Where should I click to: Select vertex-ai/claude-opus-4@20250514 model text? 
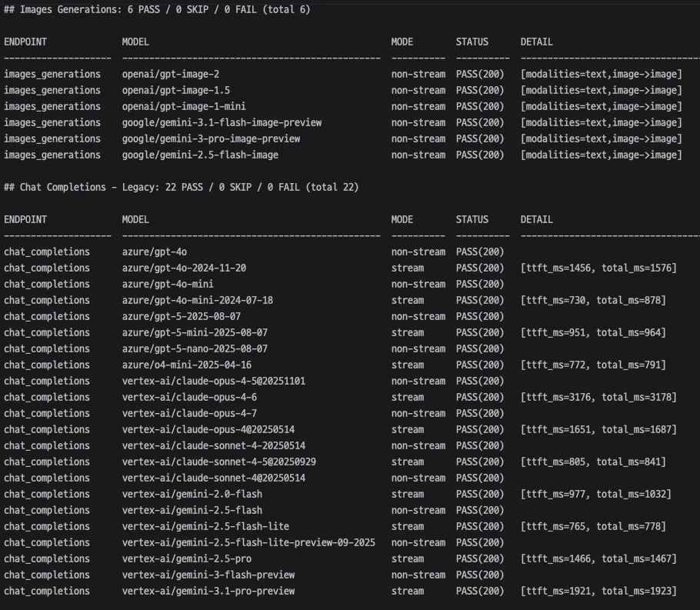click(208, 429)
